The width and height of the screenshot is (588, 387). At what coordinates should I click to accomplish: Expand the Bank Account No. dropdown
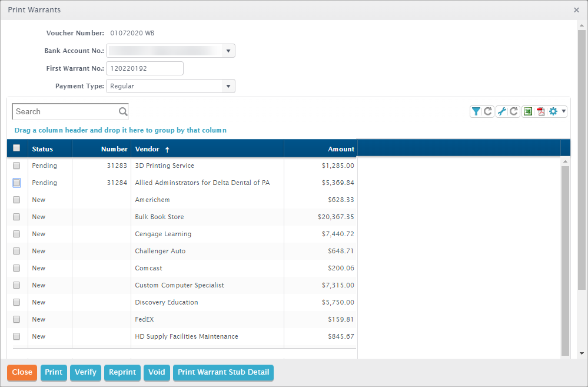228,51
